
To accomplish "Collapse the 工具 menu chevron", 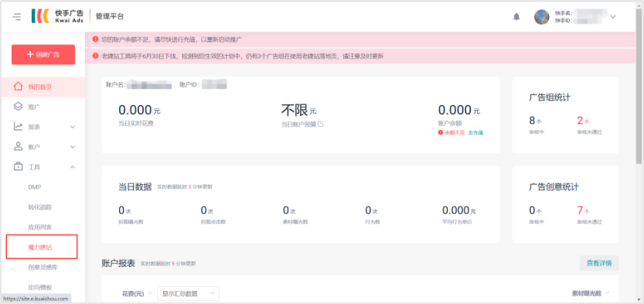I will pos(73,167).
